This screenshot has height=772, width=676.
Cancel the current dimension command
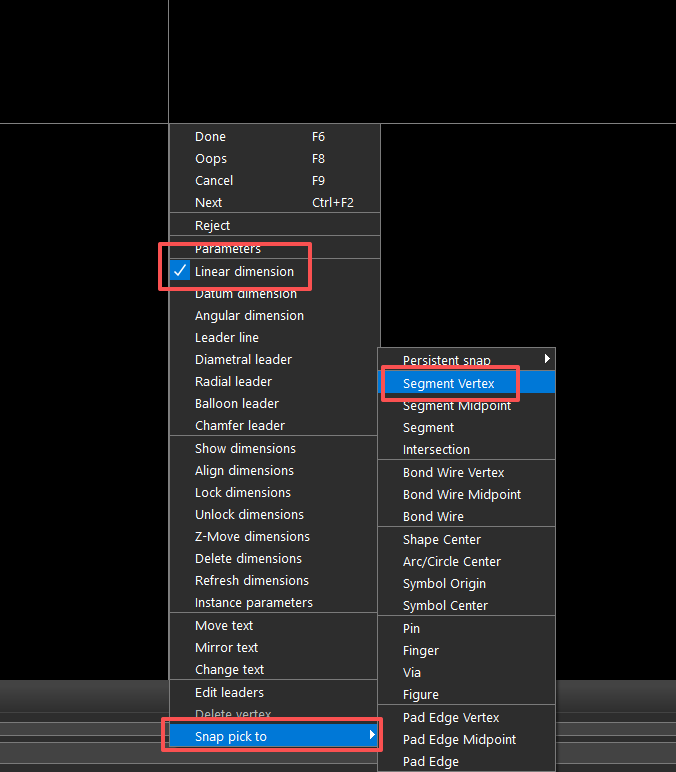tap(214, 180)
